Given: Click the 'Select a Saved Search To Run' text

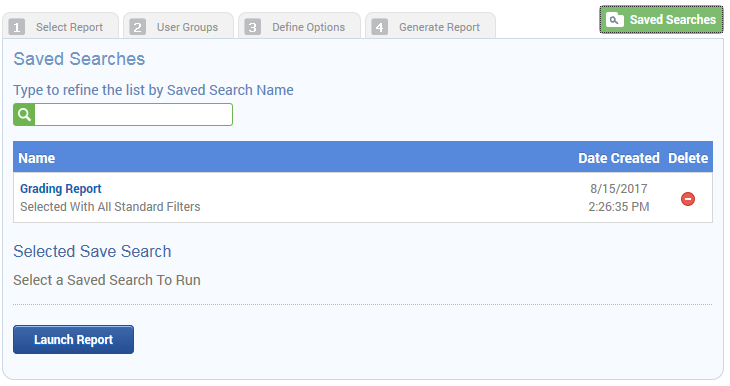Looking at the screenshot, I should click(107, 280).
